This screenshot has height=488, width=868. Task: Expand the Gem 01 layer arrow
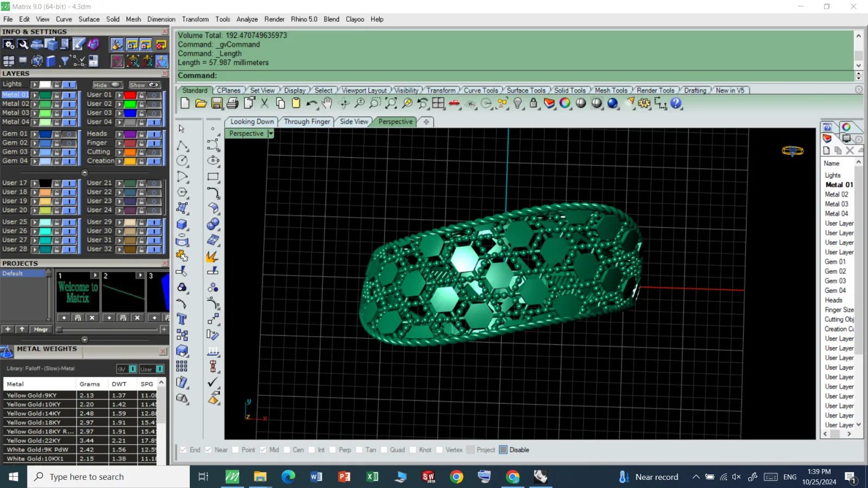(x=35, y=134)
